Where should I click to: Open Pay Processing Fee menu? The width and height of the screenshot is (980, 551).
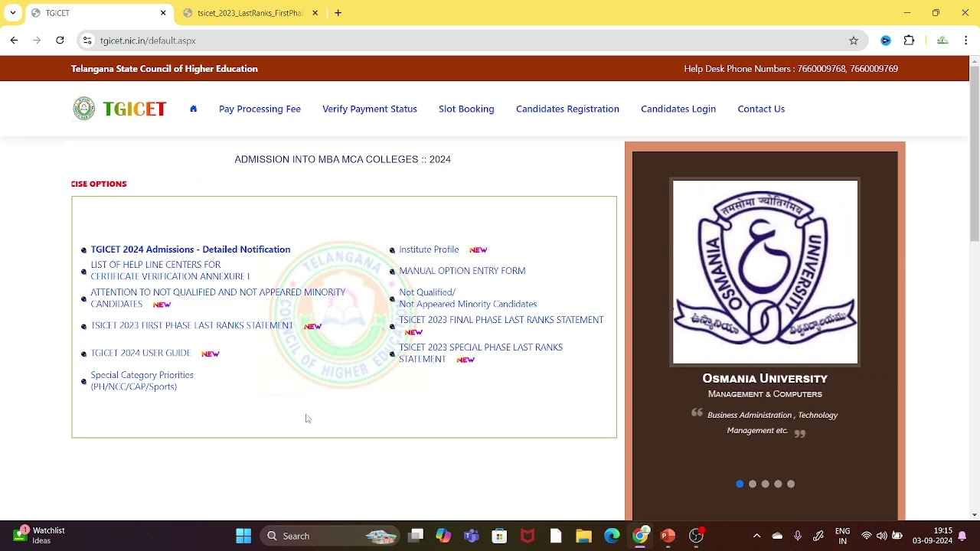click(260, 109)
